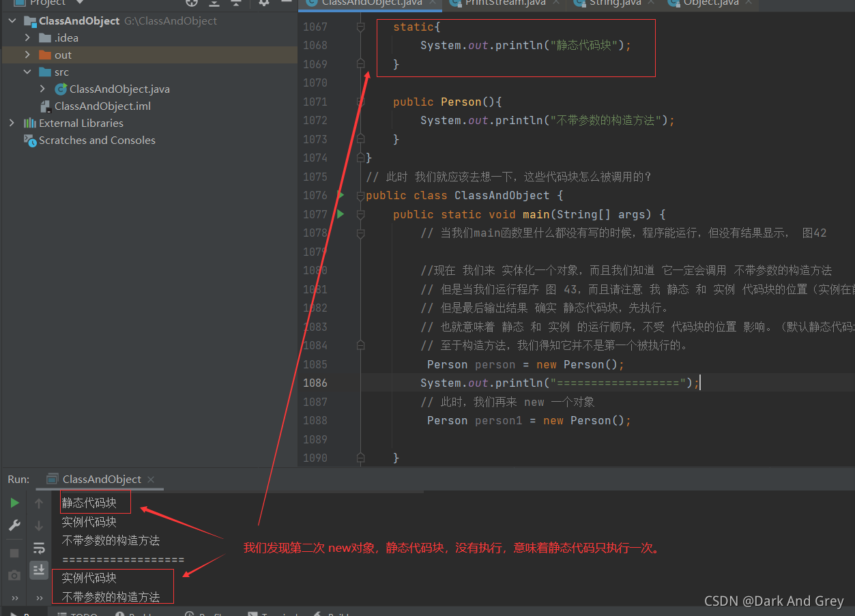Click 'public class ClassAndObject' declaration
The image size is (855, 616).
coord(464,196)
